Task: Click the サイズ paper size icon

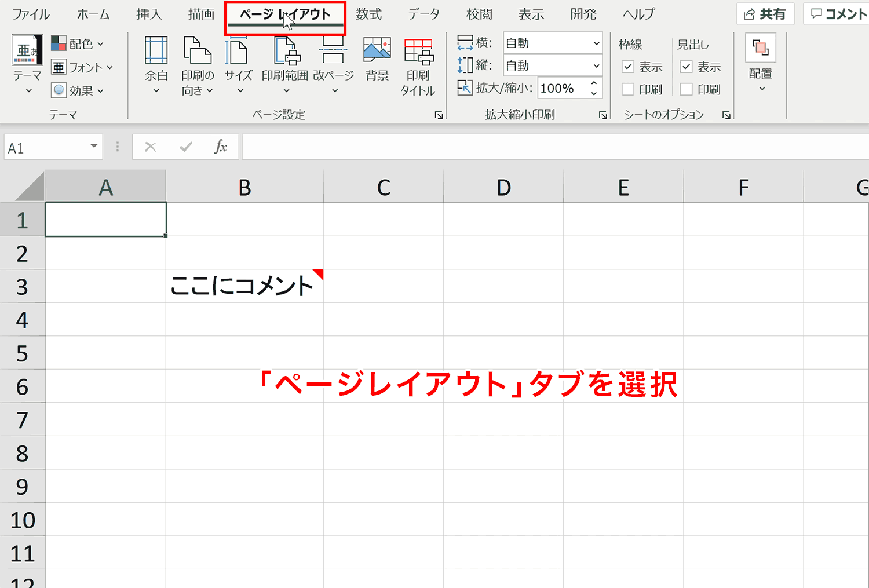Action: click(238, 50)
